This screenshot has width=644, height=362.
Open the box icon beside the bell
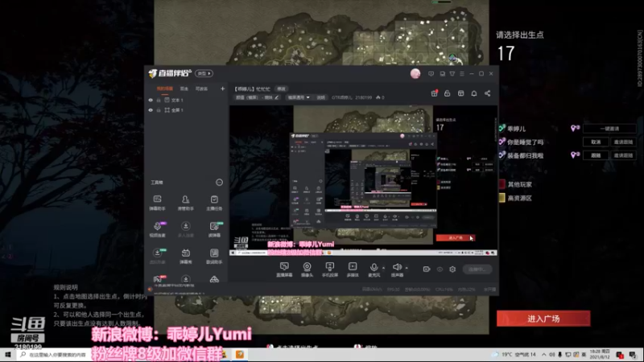(x=460, y=93)
